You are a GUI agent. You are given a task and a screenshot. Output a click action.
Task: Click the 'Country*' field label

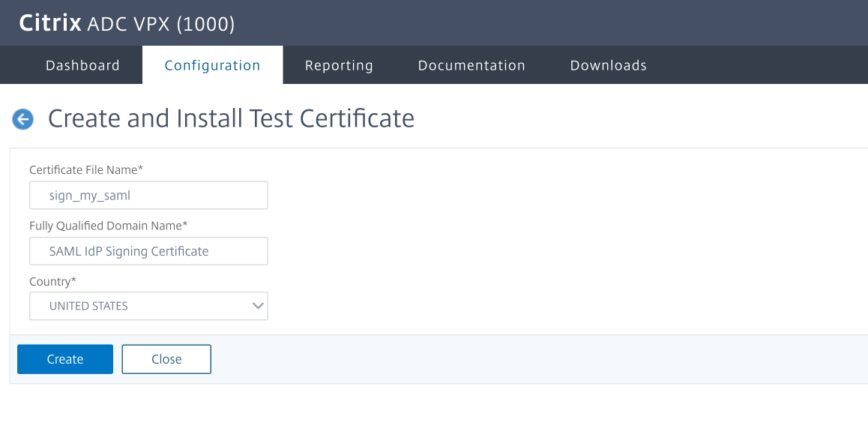point(52,281)
